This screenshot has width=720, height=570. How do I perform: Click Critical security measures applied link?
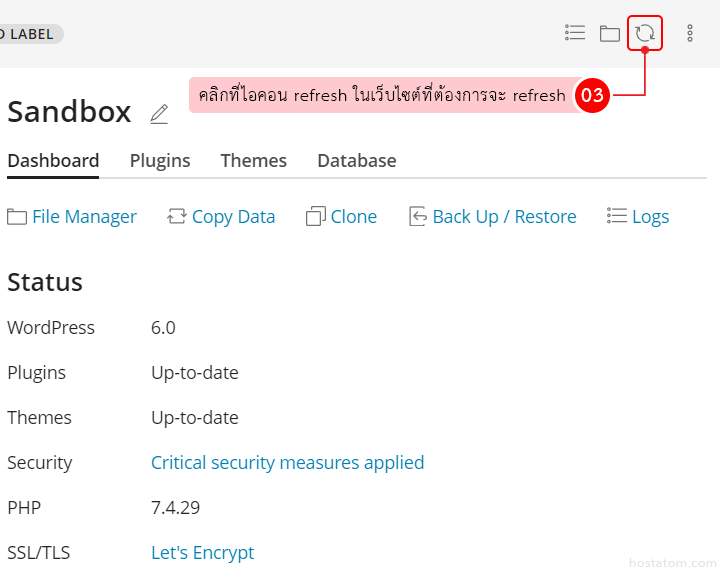tap(287, 463)
